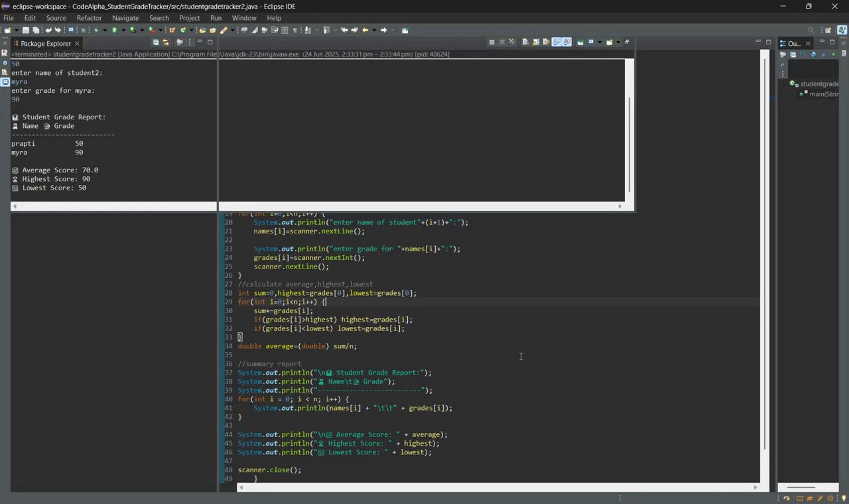Click code line 34 with average calculation

coord(297,346)
